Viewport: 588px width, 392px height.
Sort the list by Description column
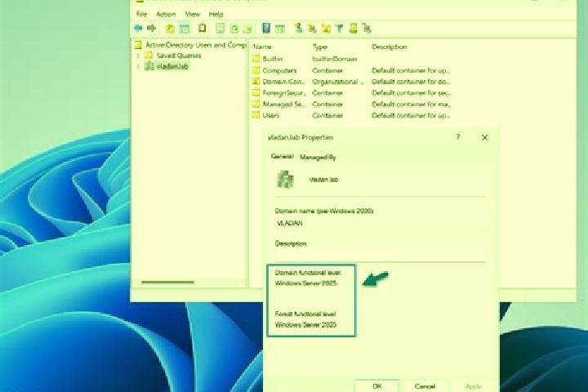pyautogui.click(x=389, y=47)
